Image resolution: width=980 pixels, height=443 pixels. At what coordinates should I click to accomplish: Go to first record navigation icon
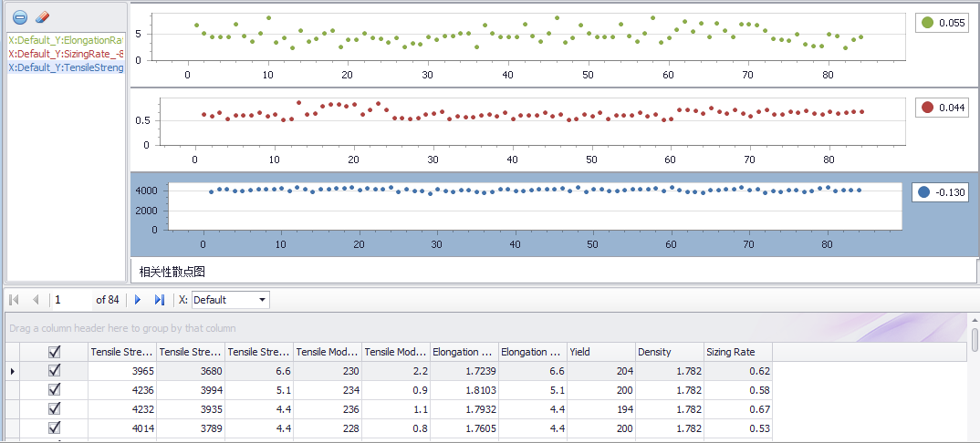(15, 300)
